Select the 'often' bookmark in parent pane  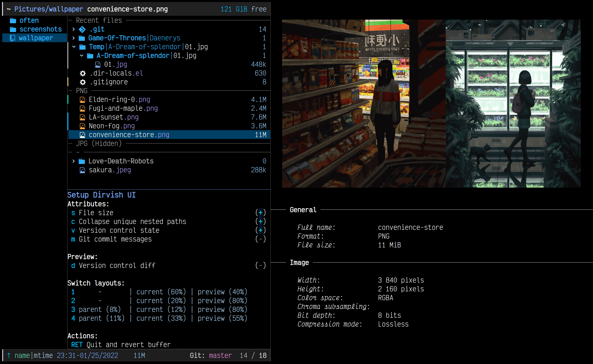point(29,21)
